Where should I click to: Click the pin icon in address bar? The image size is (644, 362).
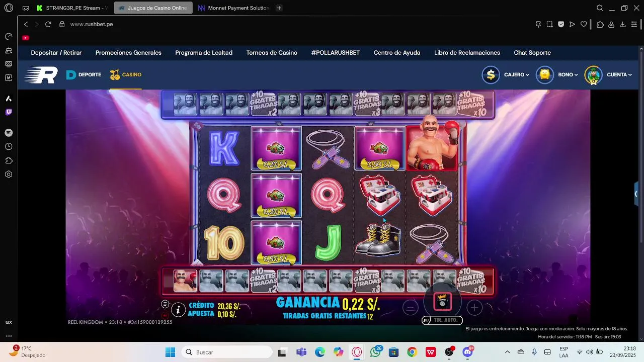538,24
